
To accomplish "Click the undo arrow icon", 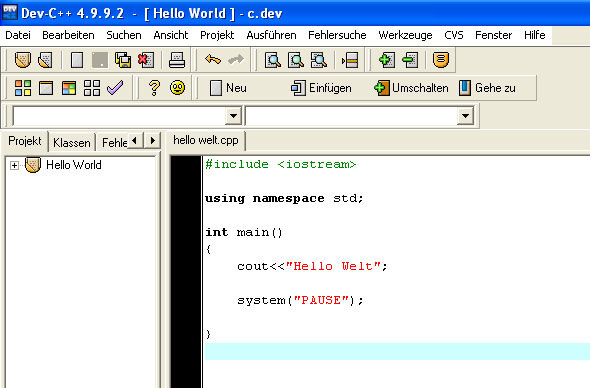I will click(x=213, y=59).
